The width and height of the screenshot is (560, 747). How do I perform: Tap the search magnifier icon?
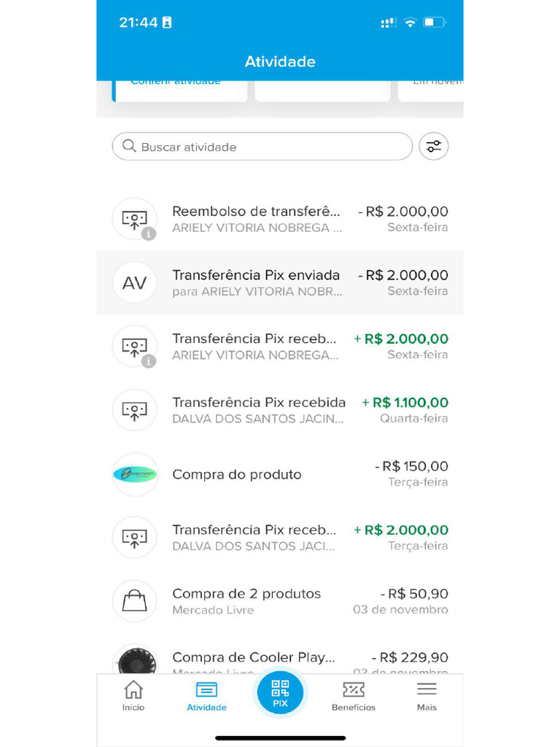pyautogui.click(x=129, y=146)
